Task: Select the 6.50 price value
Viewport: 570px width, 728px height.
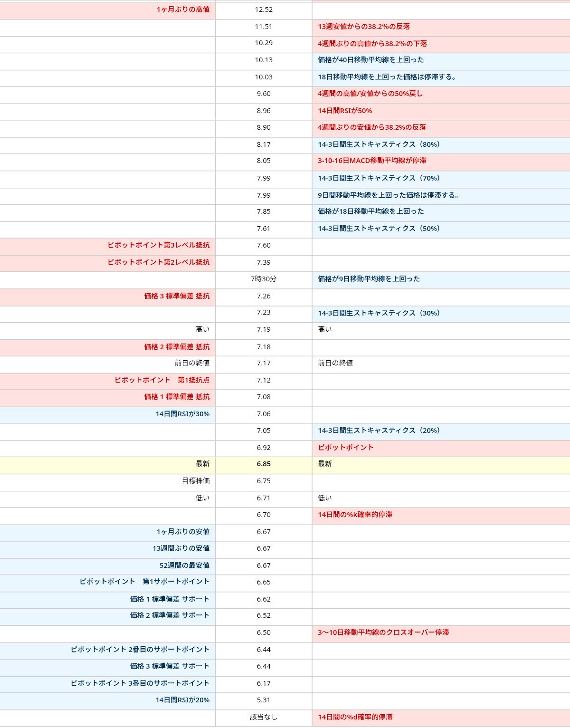Action: [x=264, y=632]
